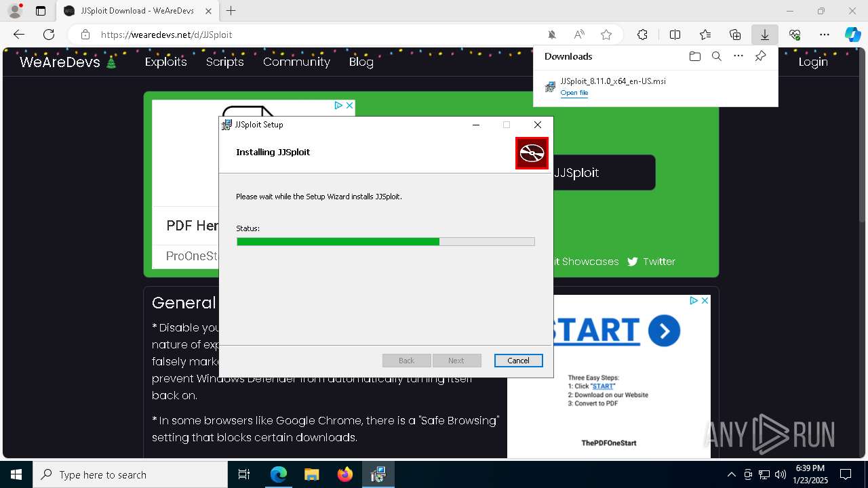Close the top-left ad with X

click(x=349, y=105)
